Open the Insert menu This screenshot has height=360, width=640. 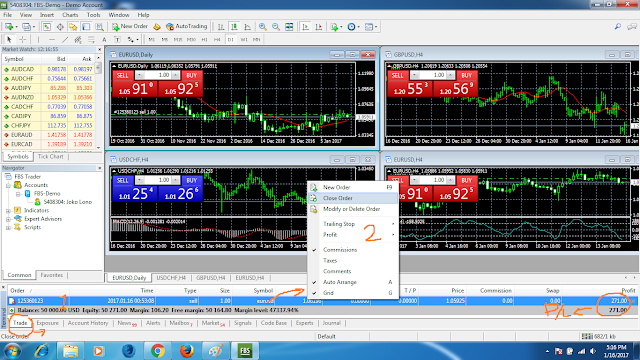point(47,15)
